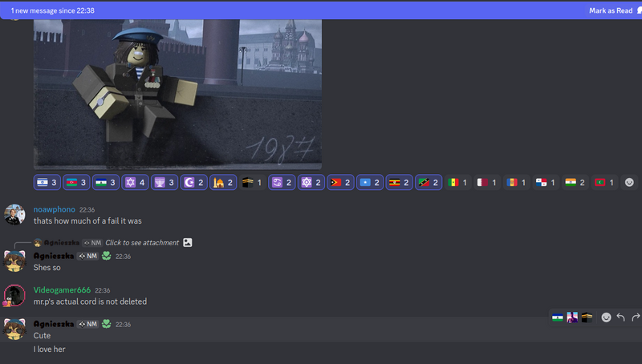
Task: Toggle the Senegal flag reaction
Action: pos(457,183)
